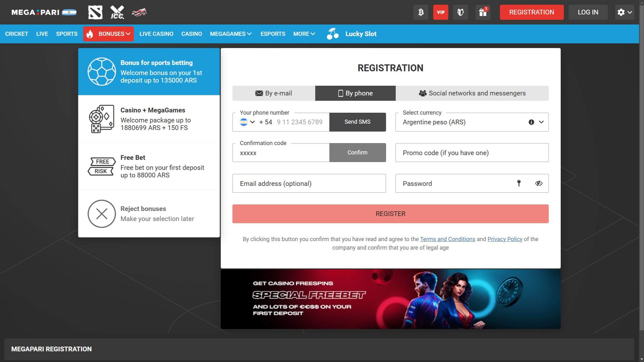Click the Special Freebet promo banner
Screen dimensions: 644x362
[390, 299]
